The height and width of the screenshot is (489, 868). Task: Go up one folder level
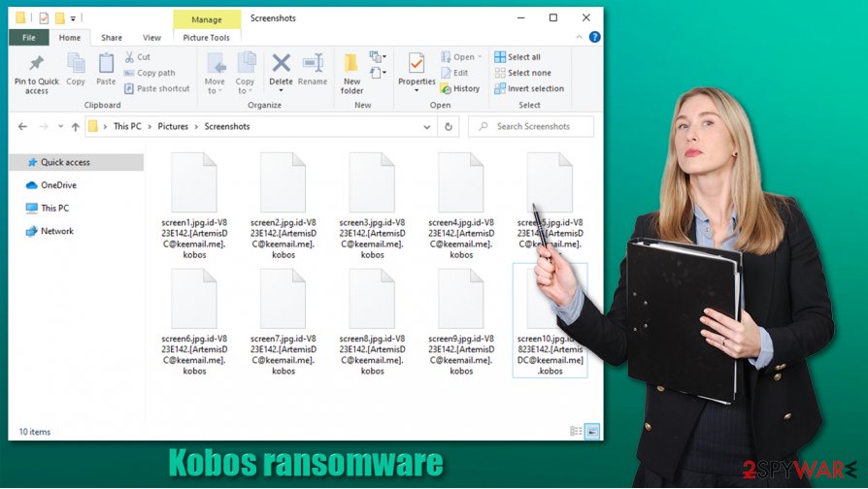(76, 127)
